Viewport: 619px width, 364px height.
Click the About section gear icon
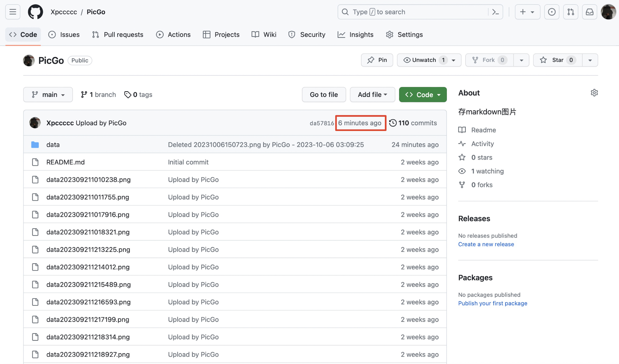pos(594,93)
